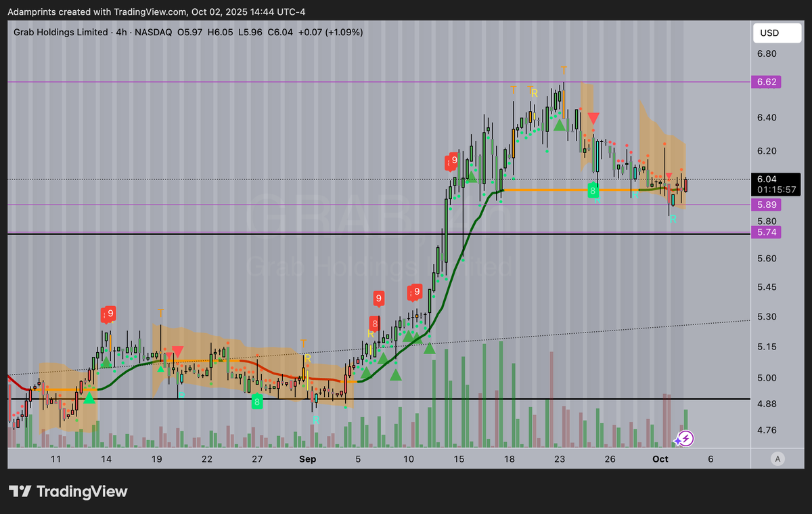Click the 5.30 price axis label

[767, 317]
